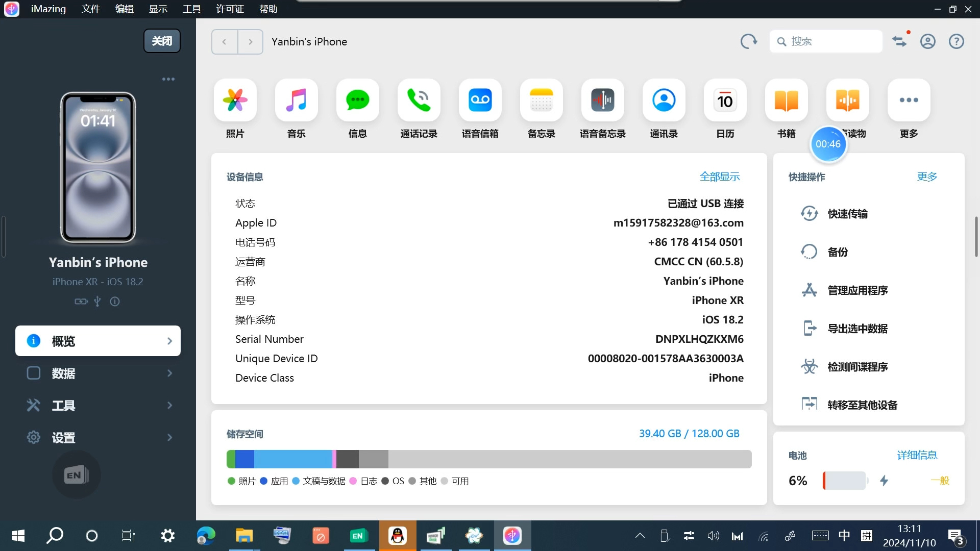Open Microsoft Edge from the taskbar
Image resolution: width=980 pixels, height=551 pixels.
(206, 536)
